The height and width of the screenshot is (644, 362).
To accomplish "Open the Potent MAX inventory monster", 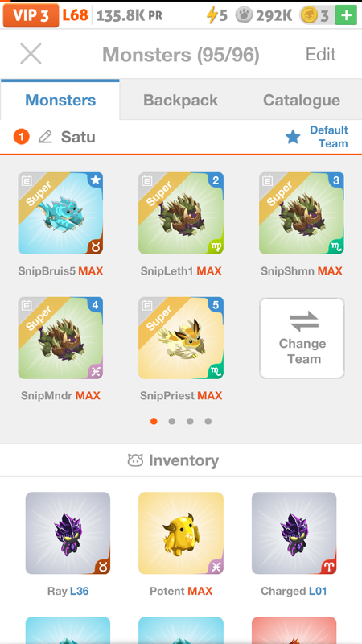I will 181,533.
